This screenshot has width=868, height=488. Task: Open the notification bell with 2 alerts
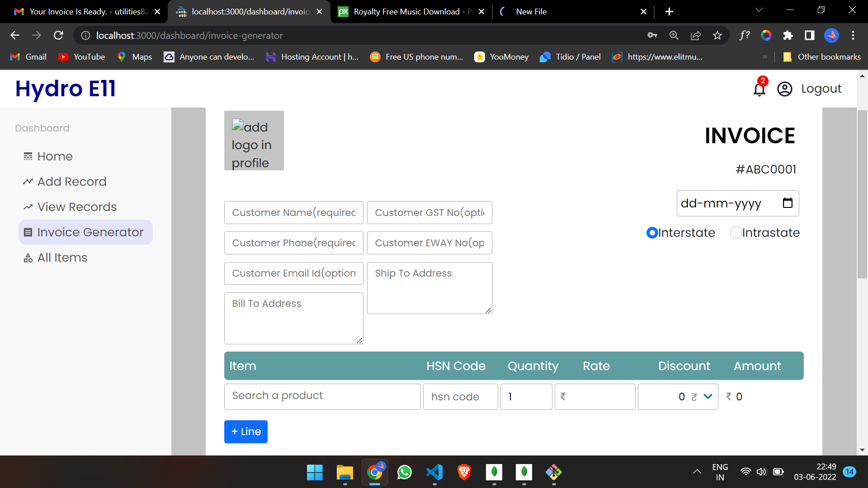click(x=759, y=89)
